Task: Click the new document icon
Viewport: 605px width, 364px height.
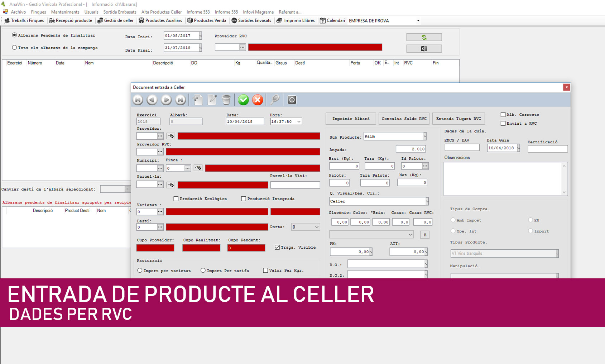Action: click(198, 100)
